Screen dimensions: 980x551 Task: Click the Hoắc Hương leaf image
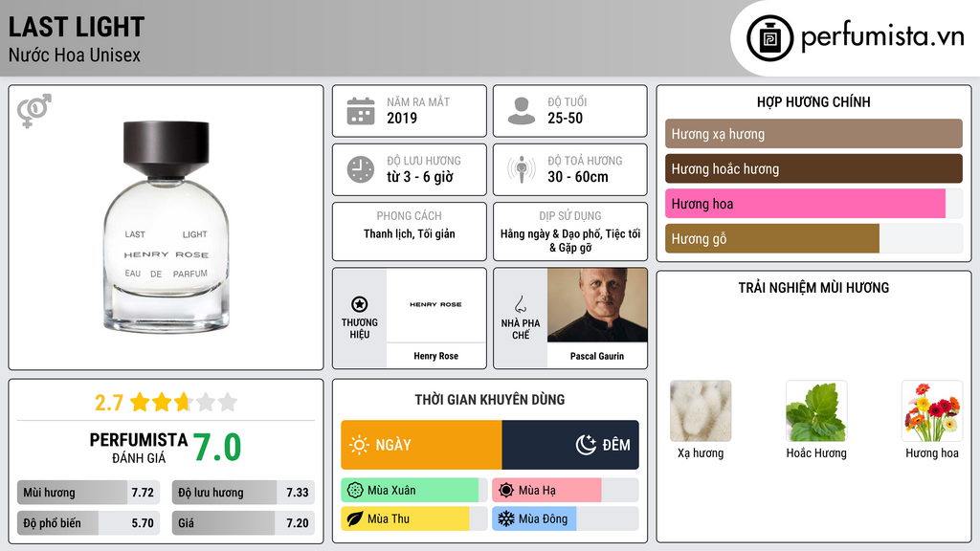[x=816, y=411]
